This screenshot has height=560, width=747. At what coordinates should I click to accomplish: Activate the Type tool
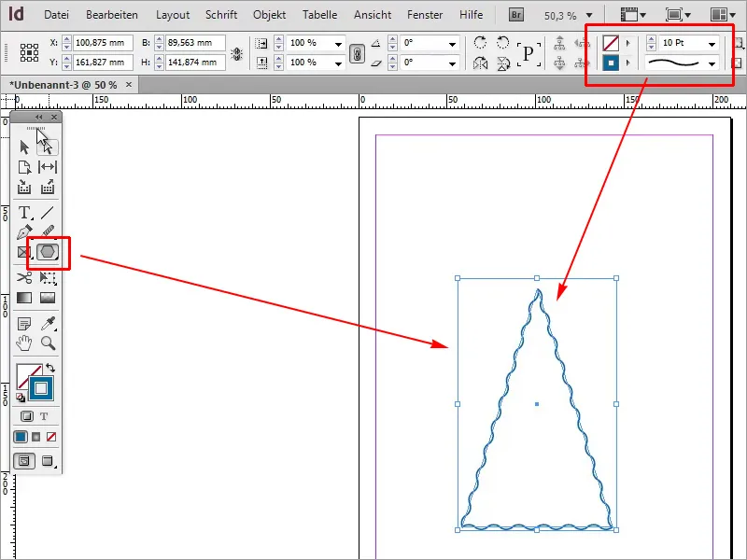(24, 212)
